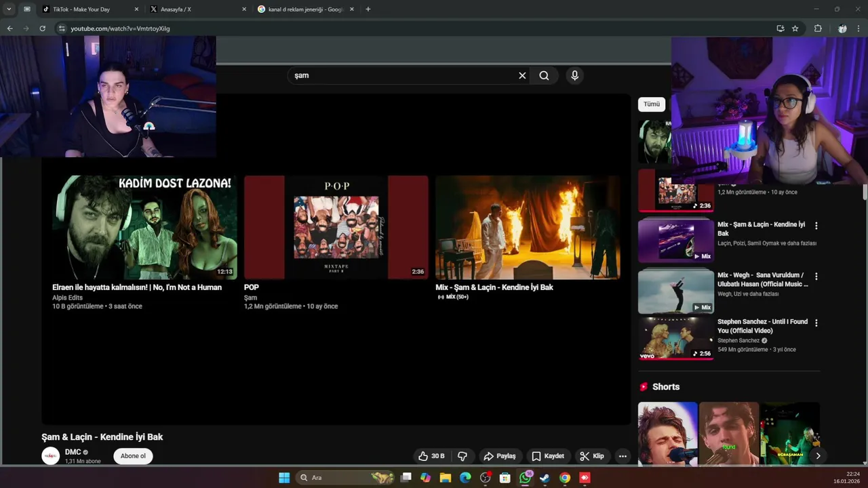Screen dimensions: 868x488
Task: Open the browser extensions puzzle icon
Action: coord(818,28)
